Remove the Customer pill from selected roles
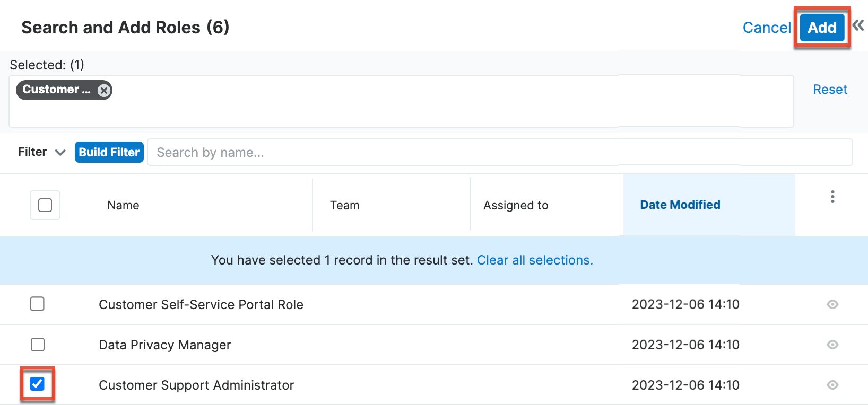Image resolution: width=868 pixels, height=405 pixels. pyautogui.click(x=104, y=90)
